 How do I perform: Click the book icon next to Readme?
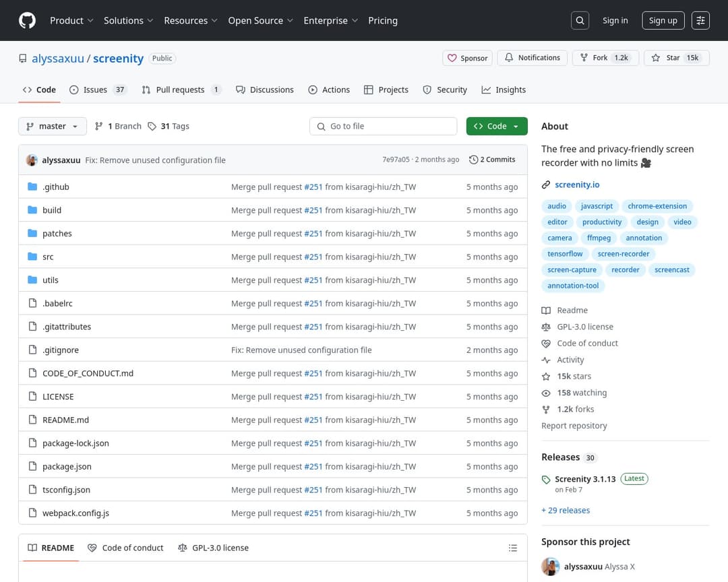point(546,311)
